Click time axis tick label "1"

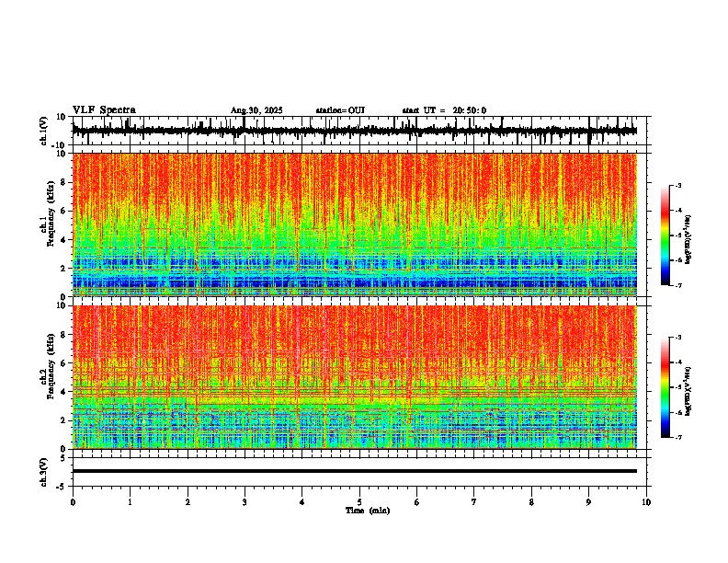click(x=130, y=502)
